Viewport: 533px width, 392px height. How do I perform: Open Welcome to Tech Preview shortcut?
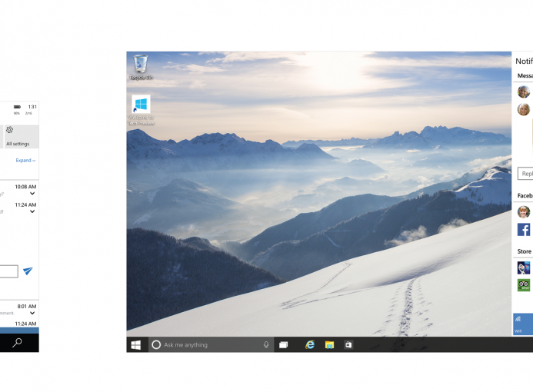tap(141, 110)
